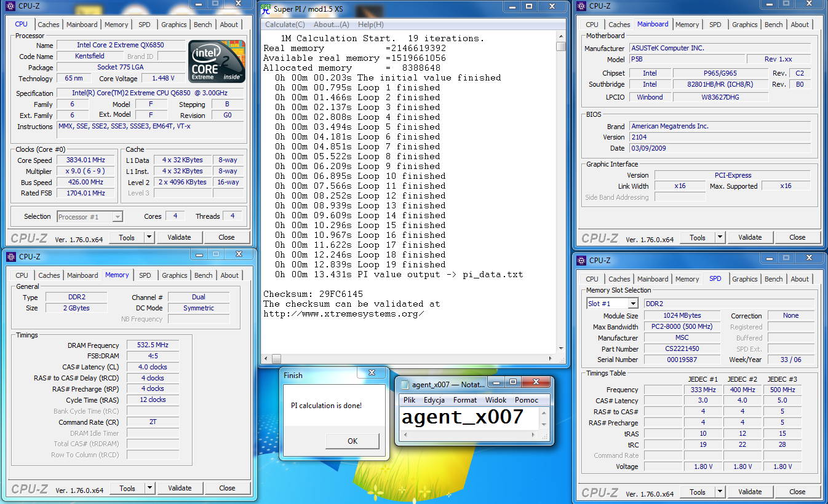Open Help(H) menu in Super PI
Viewport: 828px width, 504px height.
click(370, 25)
